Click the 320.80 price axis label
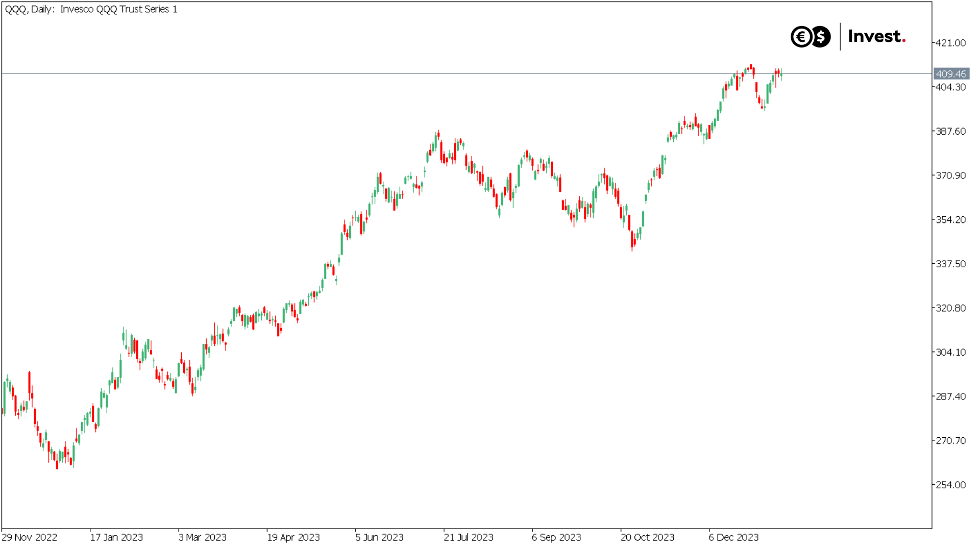Viewport: 980px width, 551px height. coord(950,308)
